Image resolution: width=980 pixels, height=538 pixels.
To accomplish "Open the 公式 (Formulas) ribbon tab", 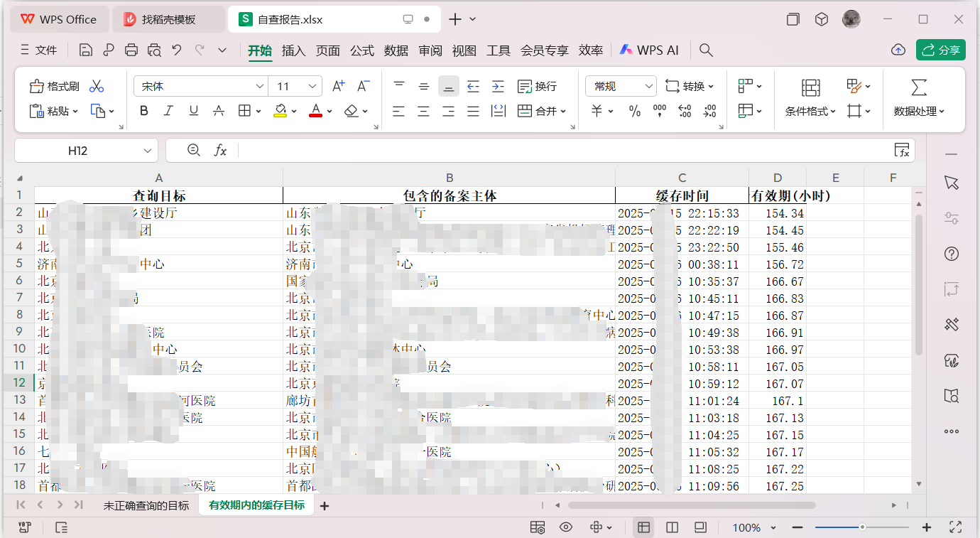I will (x=361, y=50).
